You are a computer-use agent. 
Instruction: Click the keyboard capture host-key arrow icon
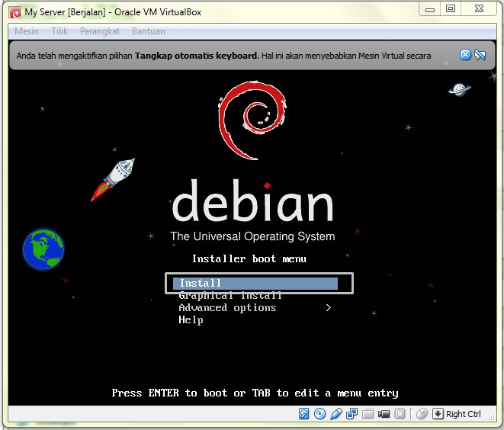(438, 414)
